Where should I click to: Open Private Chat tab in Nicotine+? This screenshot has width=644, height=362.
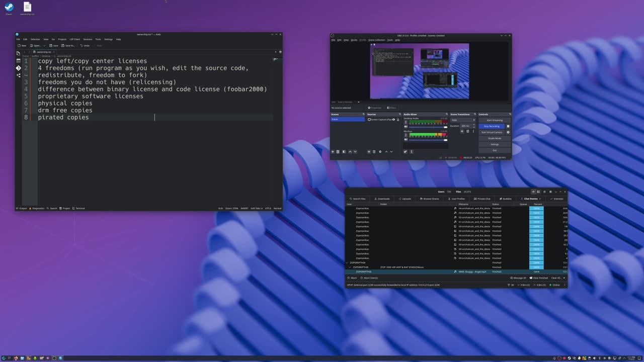482,199
